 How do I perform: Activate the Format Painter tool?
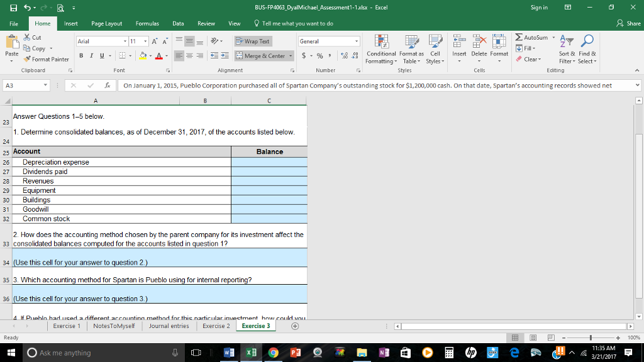pyautogui.click(x=45, y=59)
